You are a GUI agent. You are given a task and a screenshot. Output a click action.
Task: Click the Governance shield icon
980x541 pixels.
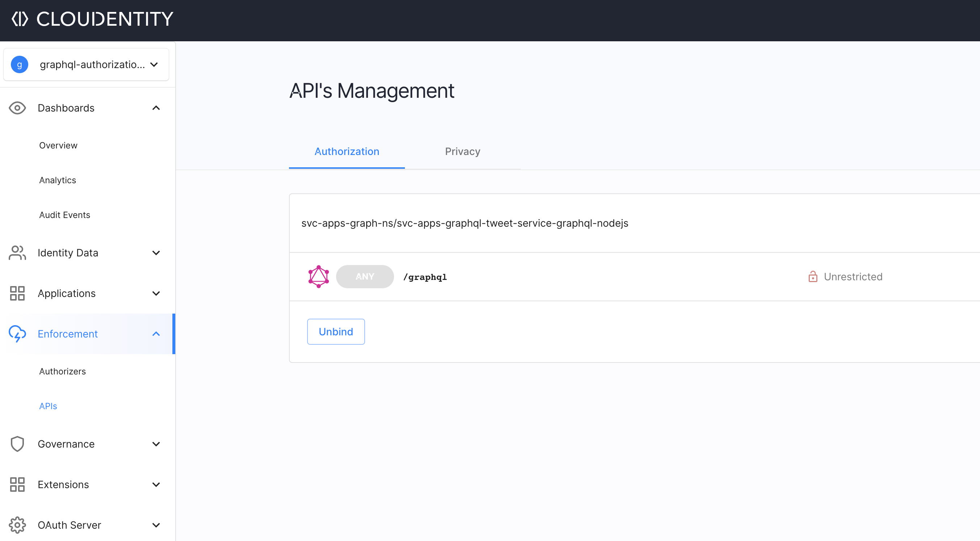pyautogui.click(x=17, y=444)
